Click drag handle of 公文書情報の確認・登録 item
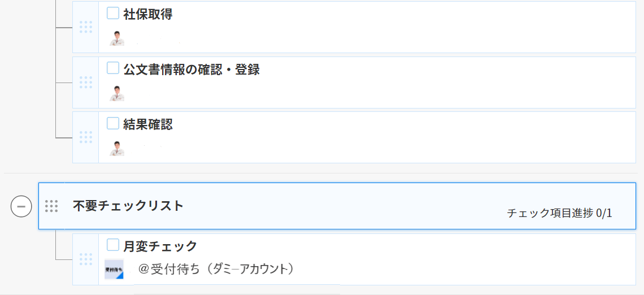The width and height of the screenshot is (644, 295). 86,83
